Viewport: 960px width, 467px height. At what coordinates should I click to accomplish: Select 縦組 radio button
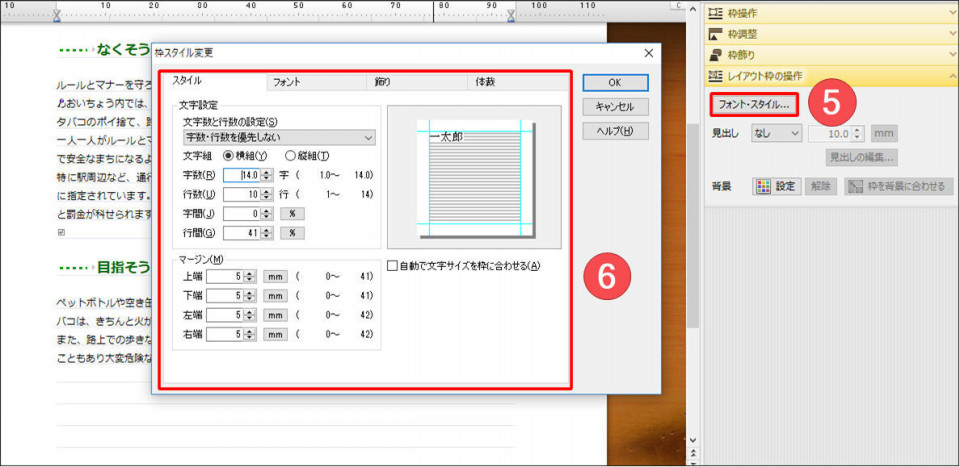click(x=290, y=156)
